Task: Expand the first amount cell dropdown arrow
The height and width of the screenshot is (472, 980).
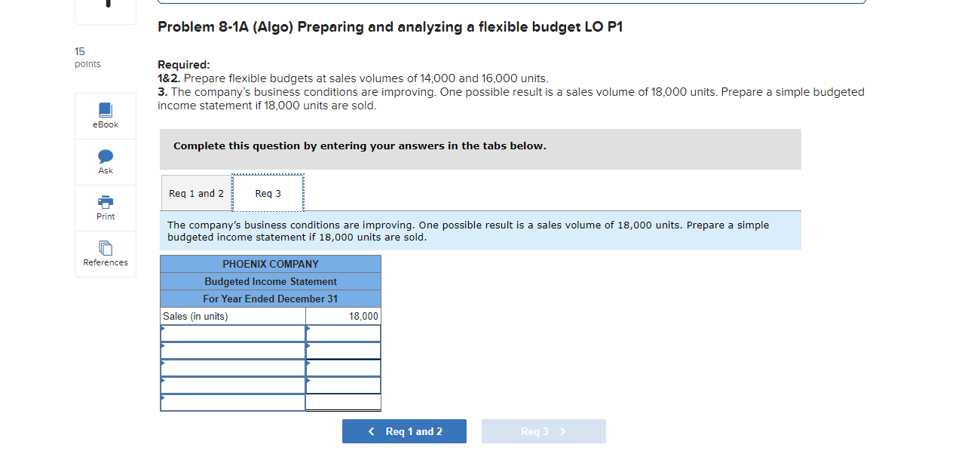Action: (308, 333)
